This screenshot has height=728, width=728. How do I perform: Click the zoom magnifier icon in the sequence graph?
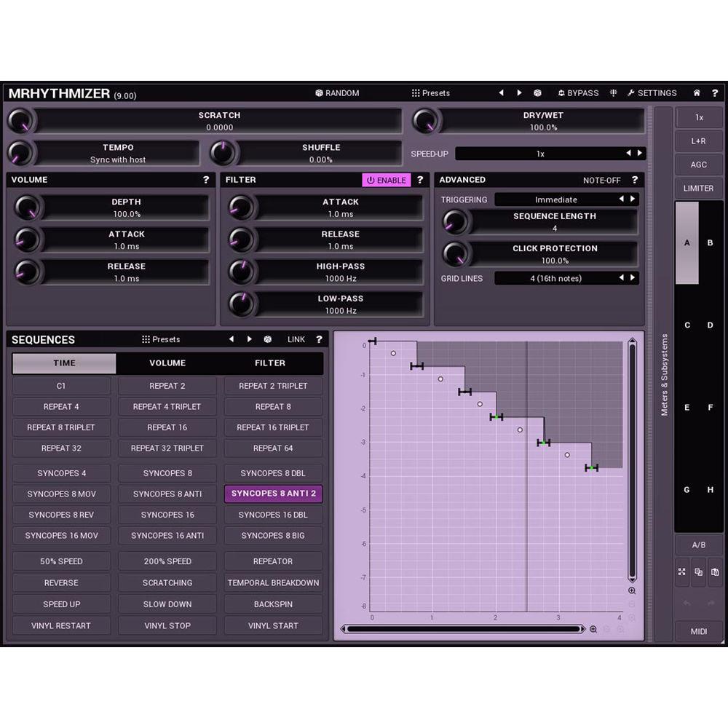tap(633, 591)
